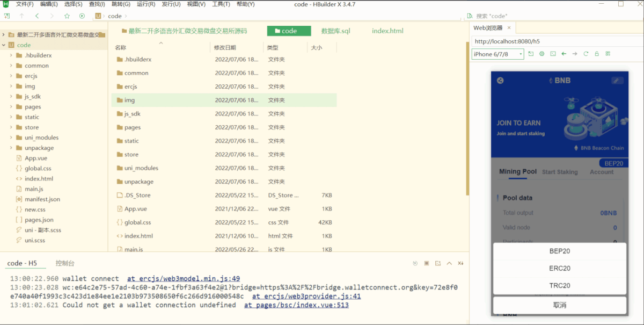The image size is (644, 325).
Task: Select ERC20 in the network sheet
Action: click(560, 269)
